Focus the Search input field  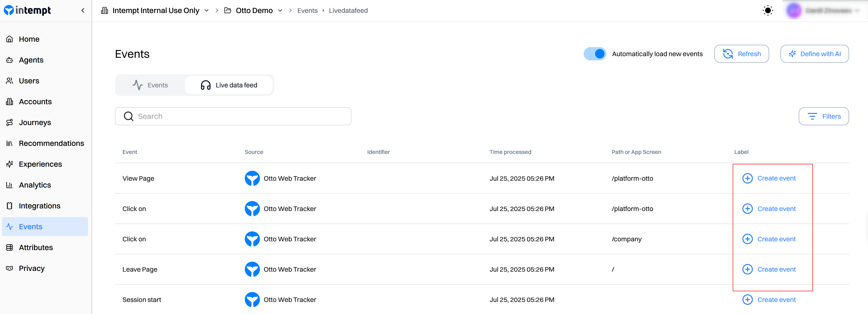233,116
